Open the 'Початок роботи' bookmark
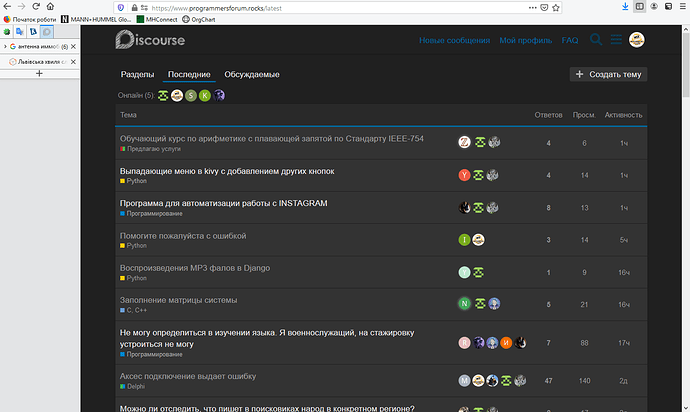 click(x=29, y=19)
